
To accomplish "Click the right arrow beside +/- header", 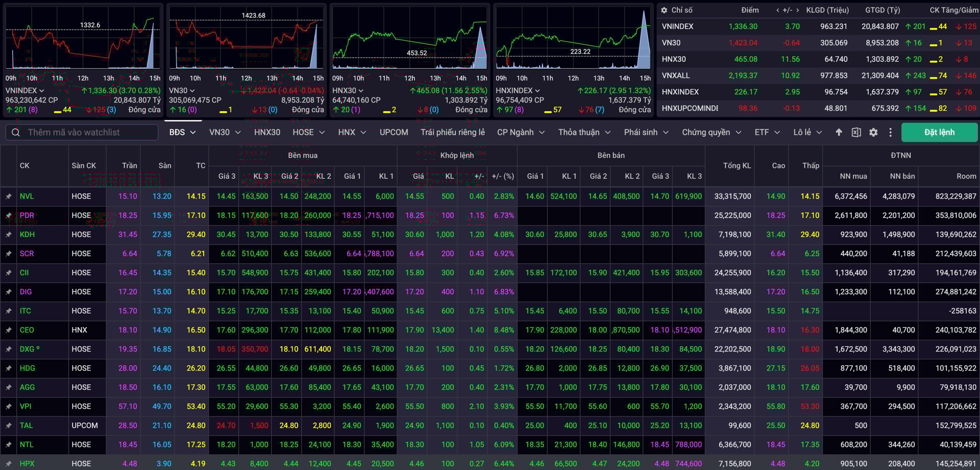I will click(x=797, y=10).
